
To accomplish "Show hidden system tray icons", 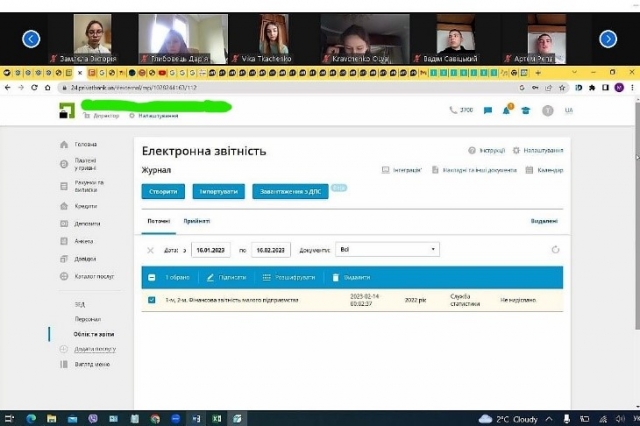I will point(549,419).
